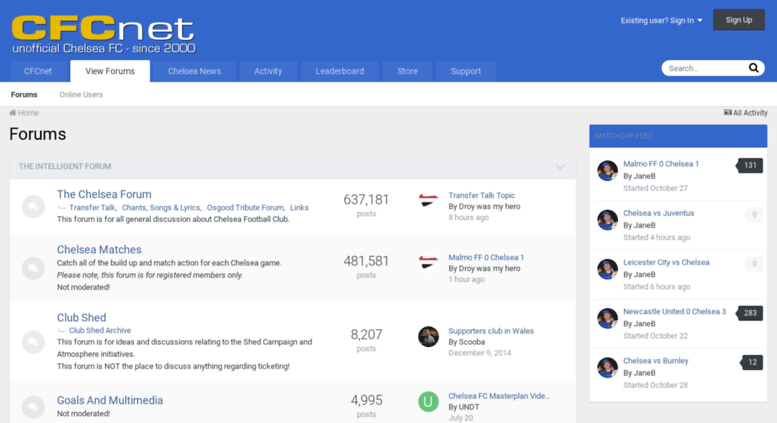This screenshot has height=423, width=777.
Task: Click 'December 9, 2014' date text
Action: coord(480,353)
